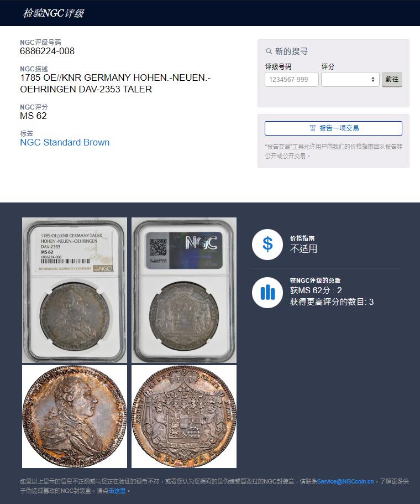This screenshot has width=420, height=504.
Task: Open the coin obverse portrait close-up image
Action: click(x=75, y=416)
